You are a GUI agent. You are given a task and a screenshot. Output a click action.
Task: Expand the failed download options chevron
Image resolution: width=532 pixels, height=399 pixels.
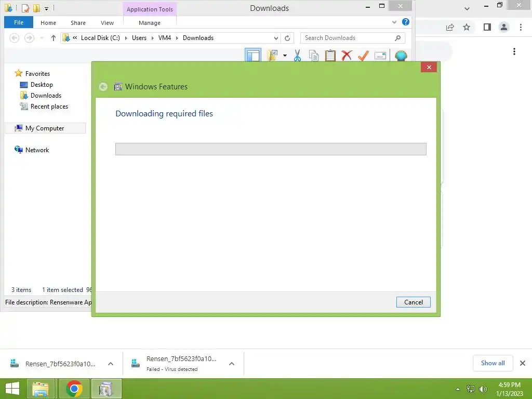232,364
